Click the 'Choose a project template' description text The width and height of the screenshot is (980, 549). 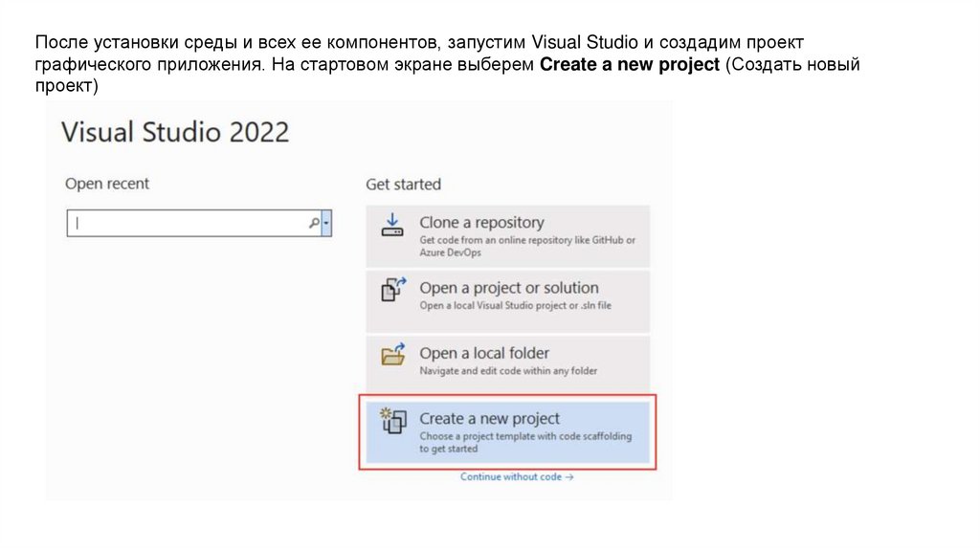click(x=525, y=442)
